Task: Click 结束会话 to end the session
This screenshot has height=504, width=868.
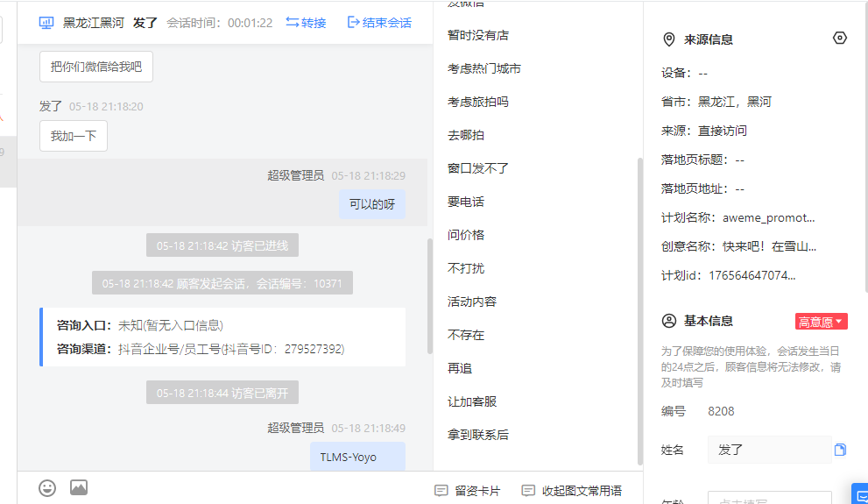Action: [x=379, y=23]
